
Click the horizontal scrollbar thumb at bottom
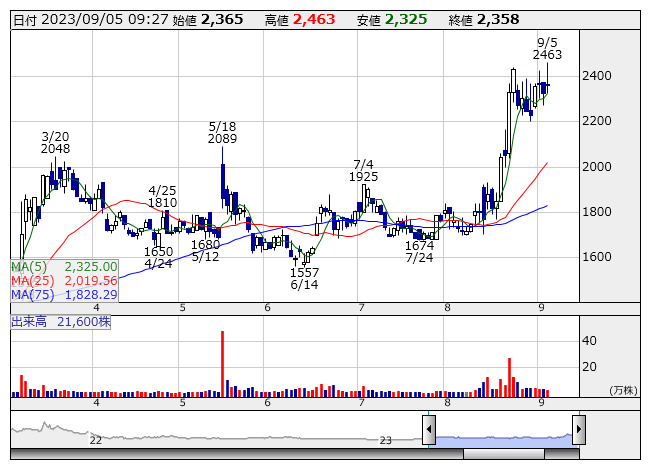(504, 454)
